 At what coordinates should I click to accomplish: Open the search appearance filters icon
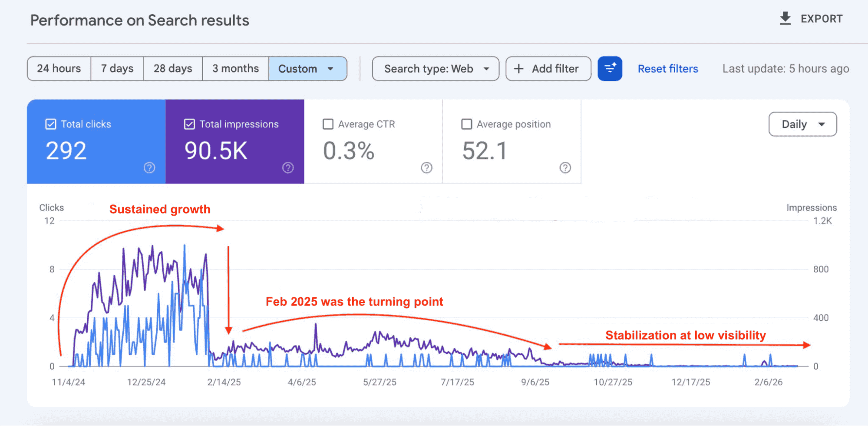610,68
